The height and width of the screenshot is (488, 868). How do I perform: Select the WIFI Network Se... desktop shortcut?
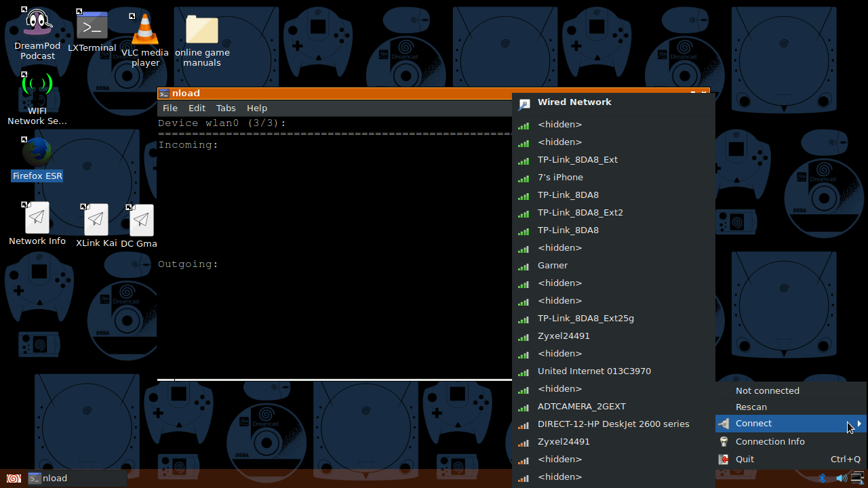tap(37, 99)
